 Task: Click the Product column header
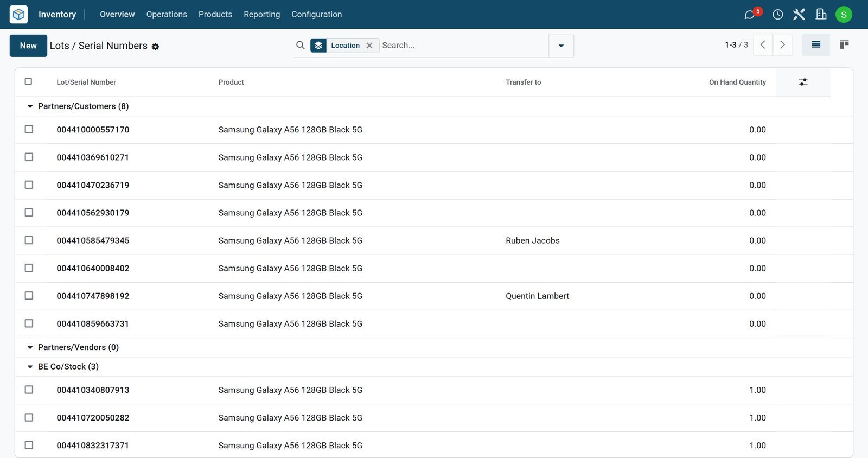[x=231, y=82]
